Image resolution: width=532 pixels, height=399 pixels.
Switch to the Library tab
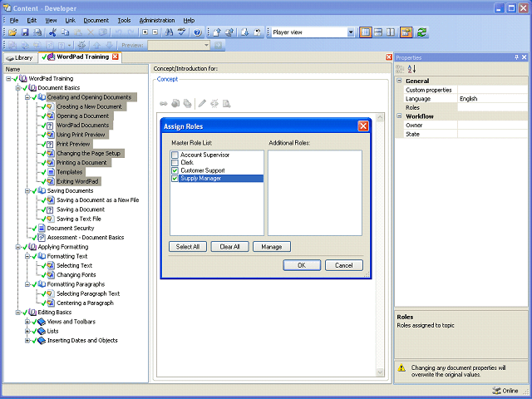pos(20,57)
